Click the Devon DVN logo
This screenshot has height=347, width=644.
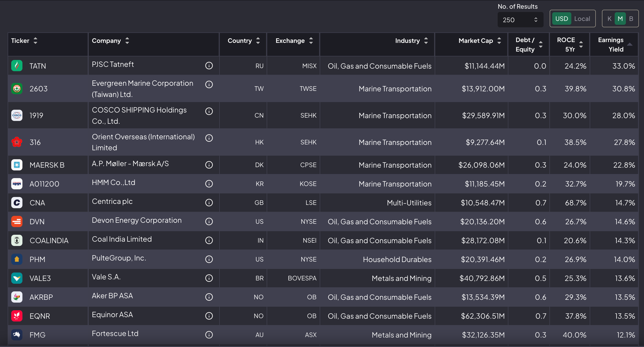[17, 221]
